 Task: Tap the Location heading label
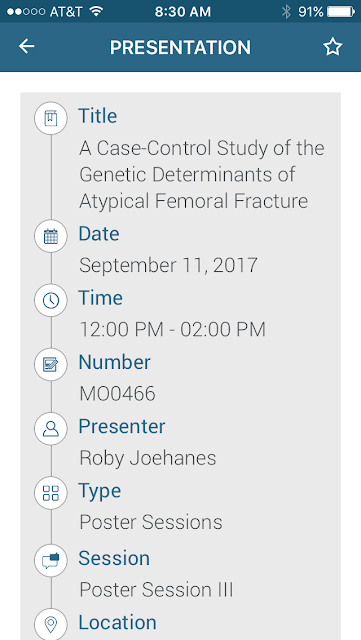(117, 622)
